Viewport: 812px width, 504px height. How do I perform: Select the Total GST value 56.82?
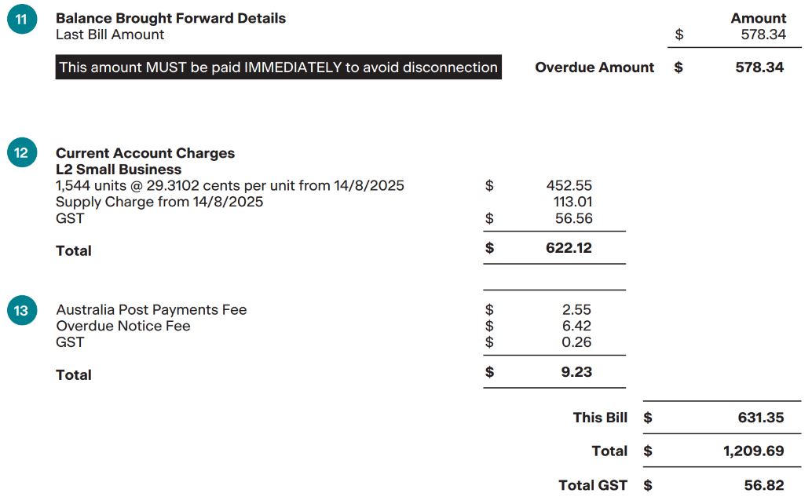pyautogui.click(x=763, y=486)
